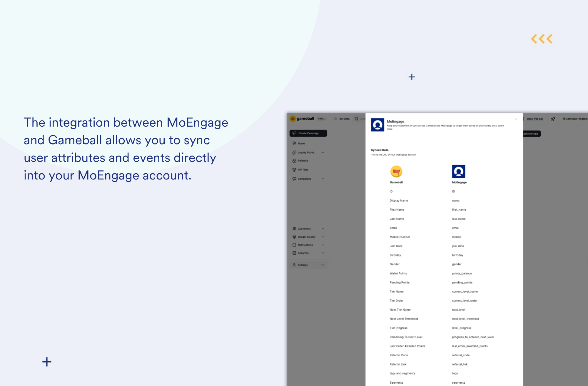Click the Add New App button

(x=532, y=134)
